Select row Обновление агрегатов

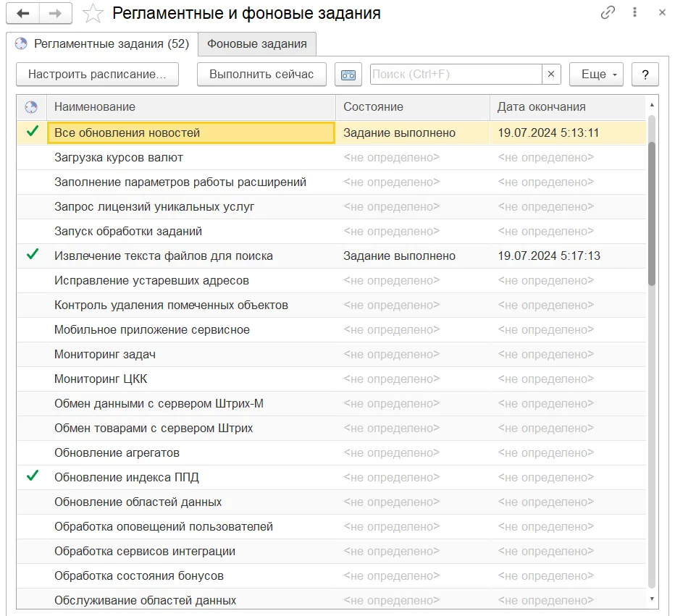click(331, 452)
